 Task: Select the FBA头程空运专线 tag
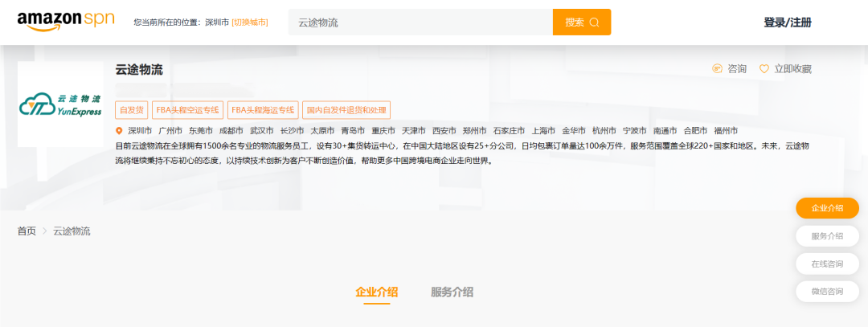(187, 109)
